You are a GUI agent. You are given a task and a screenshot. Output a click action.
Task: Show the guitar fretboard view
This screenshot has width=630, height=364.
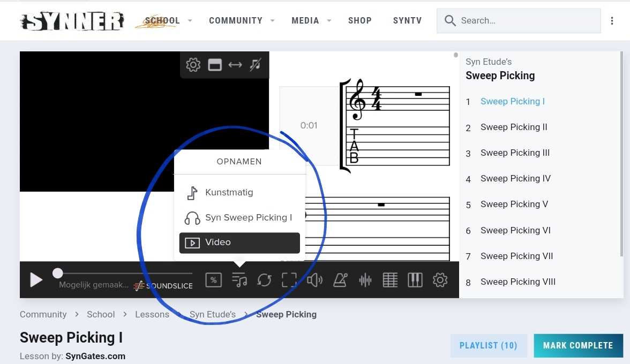390,279
